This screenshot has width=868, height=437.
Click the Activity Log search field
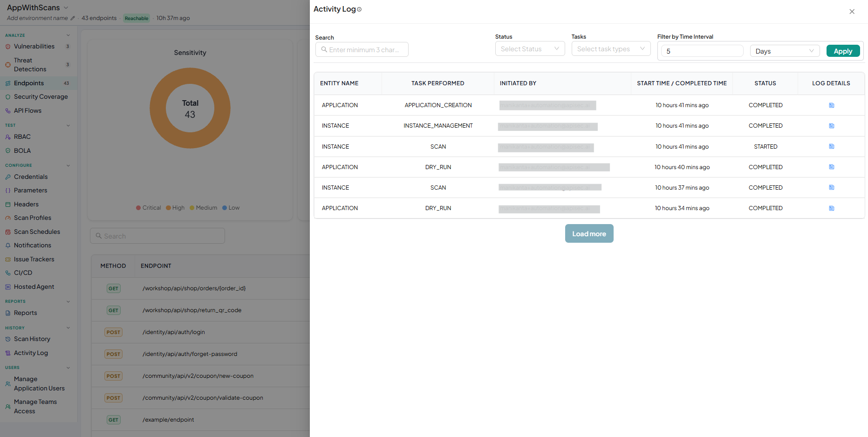[362, 49]
